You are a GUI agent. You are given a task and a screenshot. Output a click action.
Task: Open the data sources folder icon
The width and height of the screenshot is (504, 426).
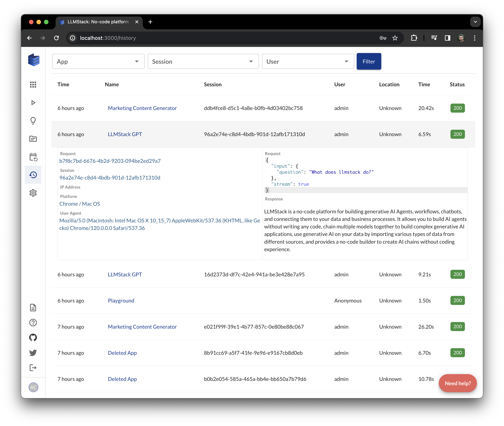coord(33,139)
